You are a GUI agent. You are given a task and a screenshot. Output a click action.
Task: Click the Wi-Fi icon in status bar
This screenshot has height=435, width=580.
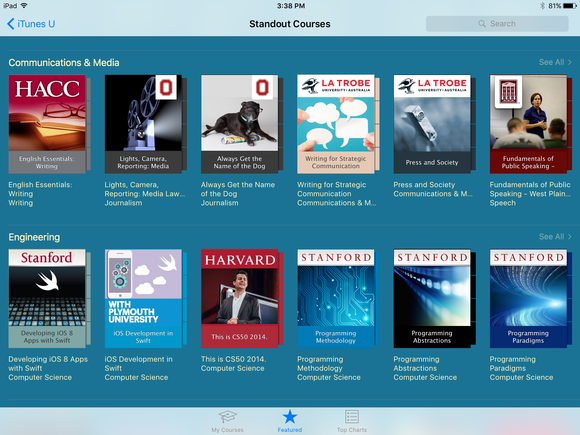[24, 6]
